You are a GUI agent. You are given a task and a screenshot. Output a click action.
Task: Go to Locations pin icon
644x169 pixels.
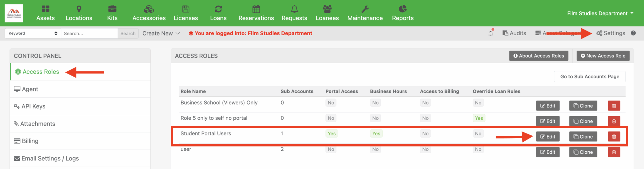tap(79, 9)
